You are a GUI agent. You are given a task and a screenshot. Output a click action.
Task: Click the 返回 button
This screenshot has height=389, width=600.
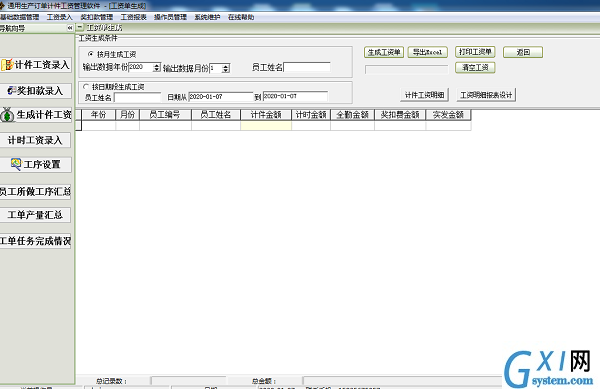click(523, 52)
